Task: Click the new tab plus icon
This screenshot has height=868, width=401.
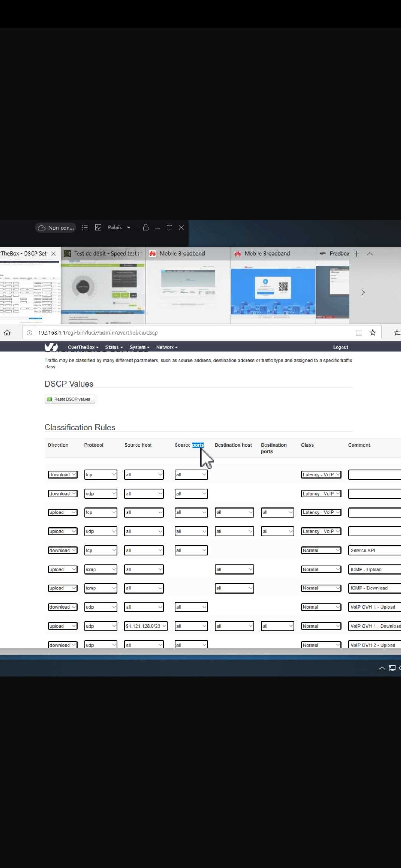Action: (356, 254)
